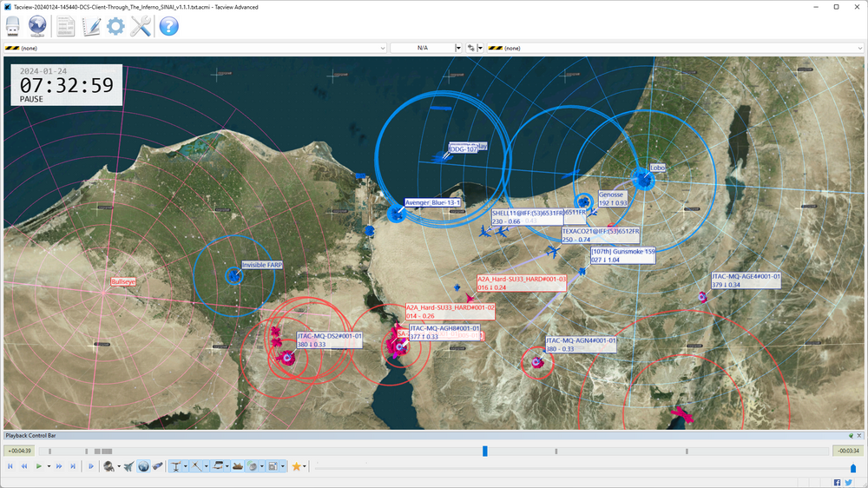Jump to the start of the recording

click(10, 467)
